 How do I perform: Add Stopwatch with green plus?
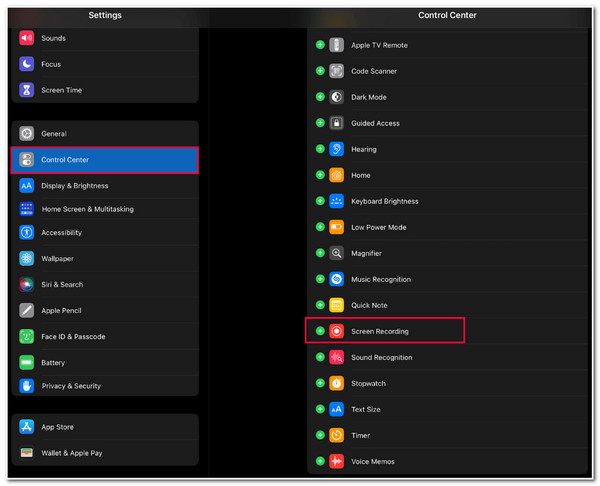pyautogui.click(x=320, y=383)
